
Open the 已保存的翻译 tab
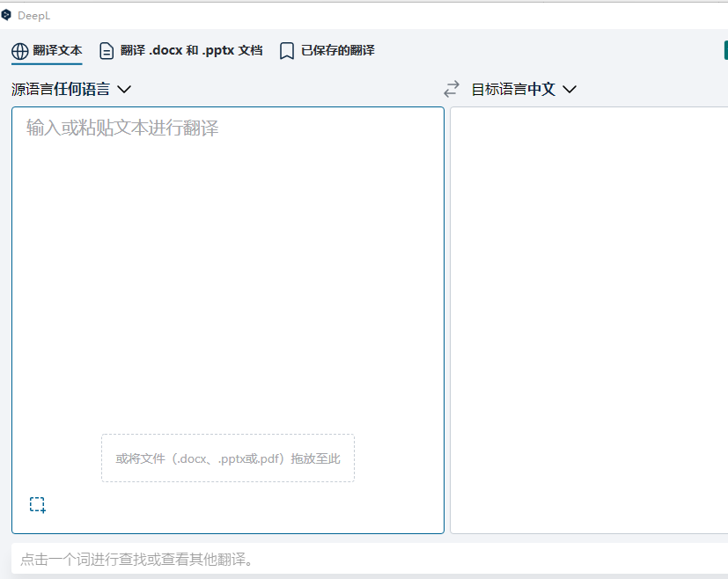tap(337, 51)
